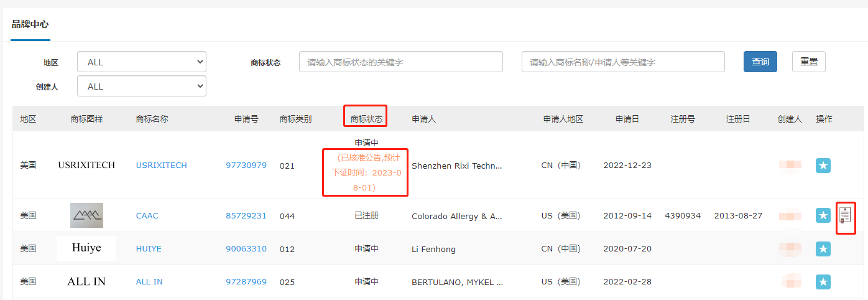Click the Huiye trademark image thumbnail

click(86, 248)
